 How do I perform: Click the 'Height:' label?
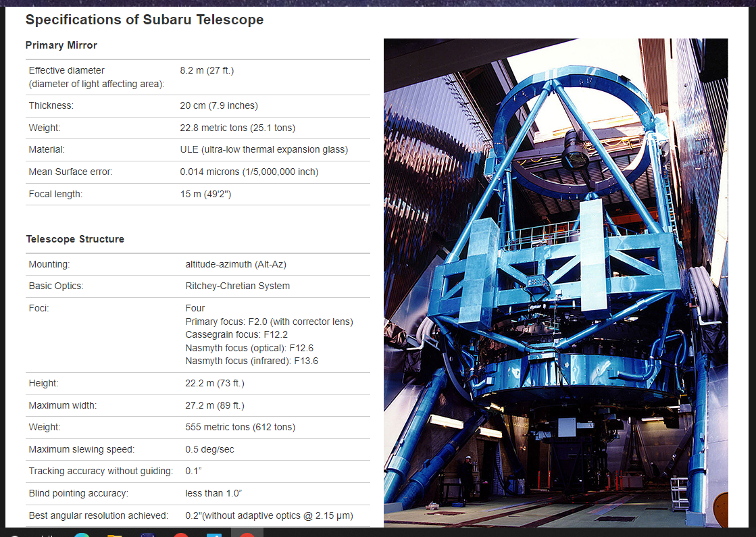pyautogui.click(x=43, y=383)
